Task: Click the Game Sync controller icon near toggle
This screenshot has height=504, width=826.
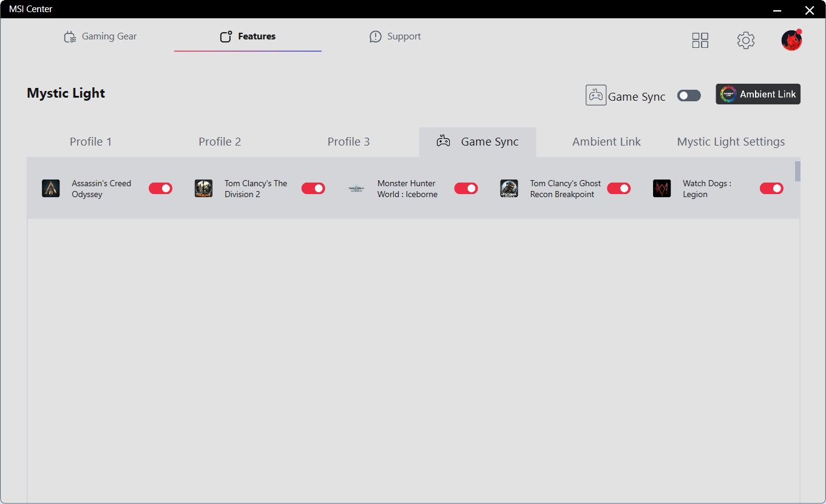Action: pos(595,95)
